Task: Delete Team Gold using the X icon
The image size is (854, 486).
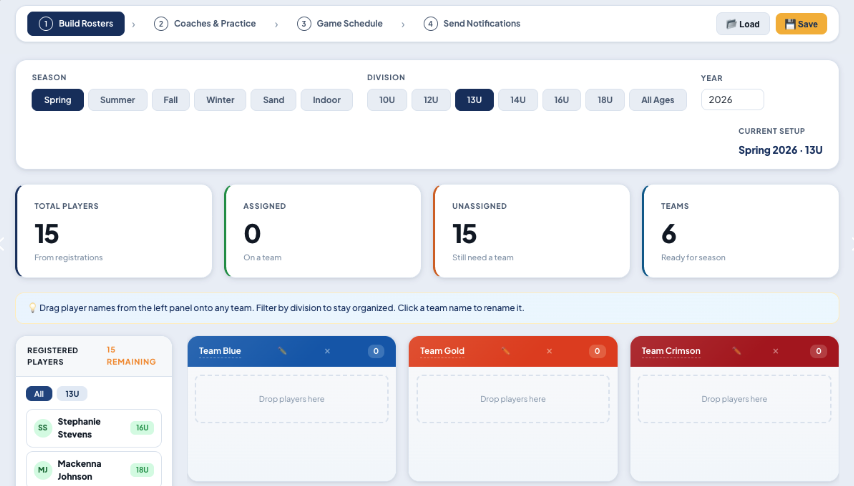Action: pos(549,351)
